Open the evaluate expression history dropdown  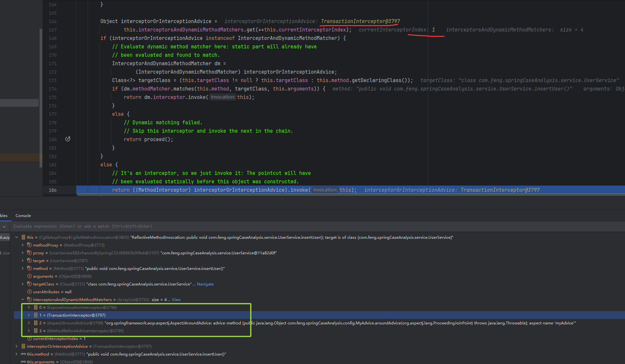tap(4, 226)
